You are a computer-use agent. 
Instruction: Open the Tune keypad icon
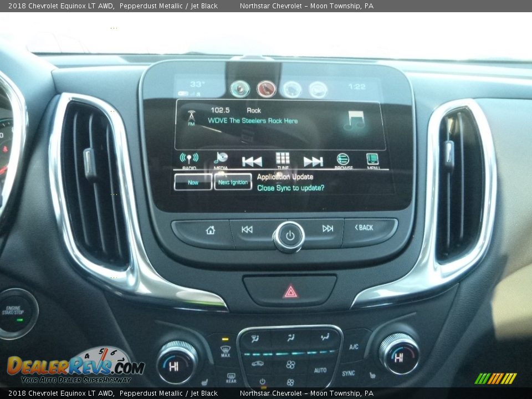[282, 158]
